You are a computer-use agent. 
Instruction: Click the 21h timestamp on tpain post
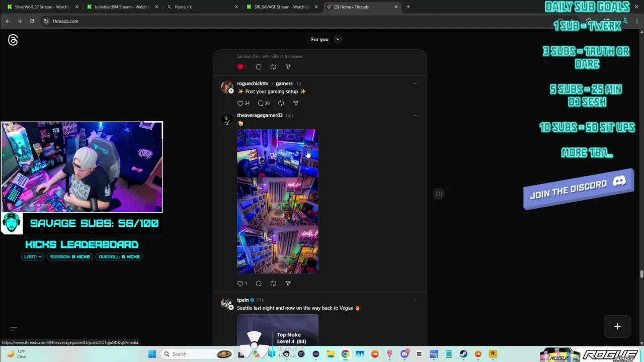click(x=260, y=300)
